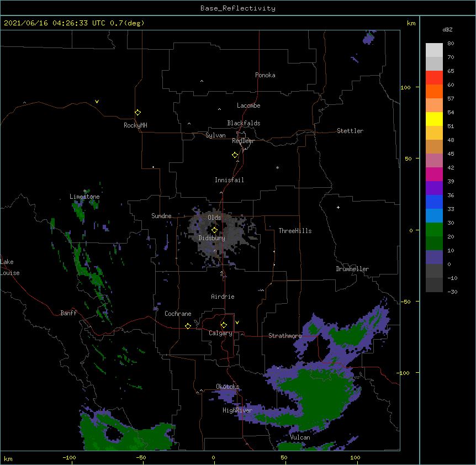The width and height of the screenshot is (476, 465).
Task: Click the 65 value on dBZ legend
Action: point(451,71)
